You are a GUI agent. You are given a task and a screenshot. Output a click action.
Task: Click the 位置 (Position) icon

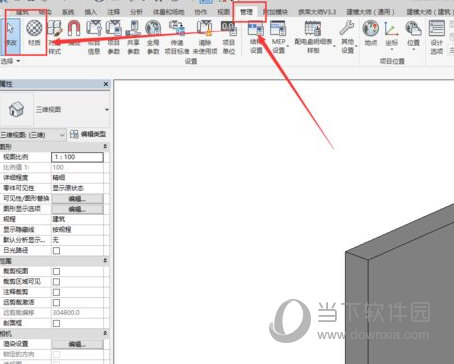[413, 28]
